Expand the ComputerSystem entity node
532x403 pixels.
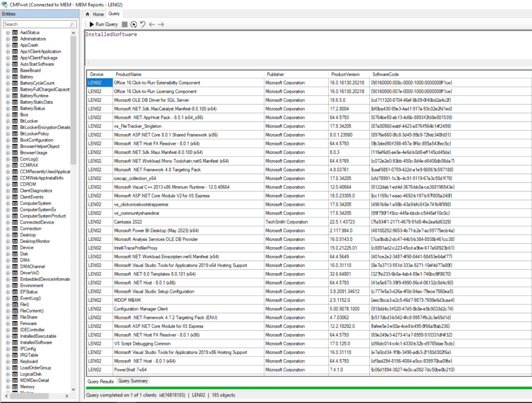point(8,203)
